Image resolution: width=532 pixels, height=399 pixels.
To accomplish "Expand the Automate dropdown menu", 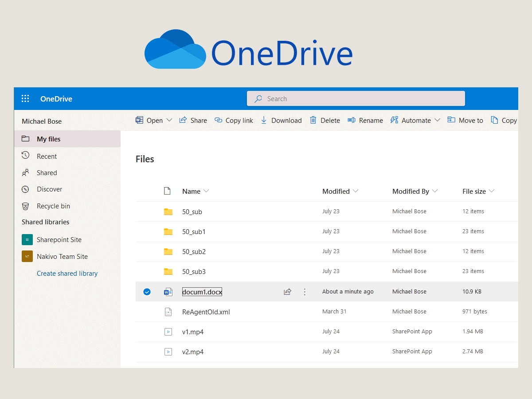I will (437, 120).
